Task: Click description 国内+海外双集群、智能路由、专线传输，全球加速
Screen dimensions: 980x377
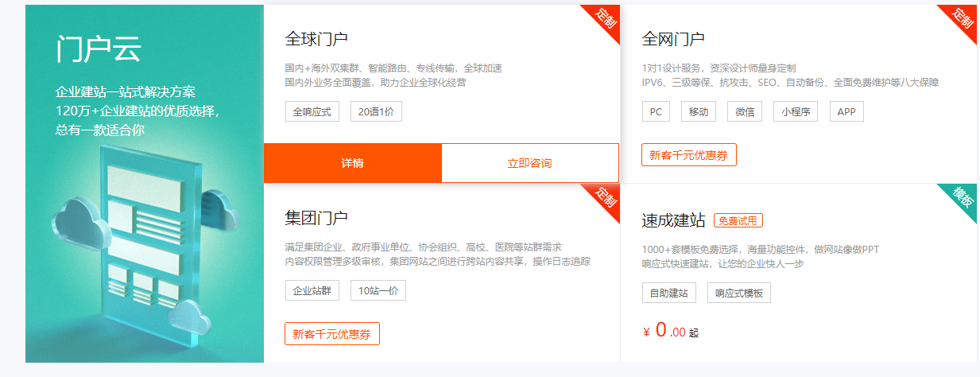Action: coord(393,68)
